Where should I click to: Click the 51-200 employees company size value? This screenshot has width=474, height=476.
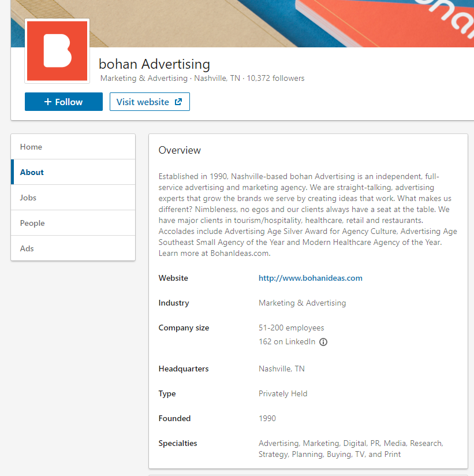(291, 328)
